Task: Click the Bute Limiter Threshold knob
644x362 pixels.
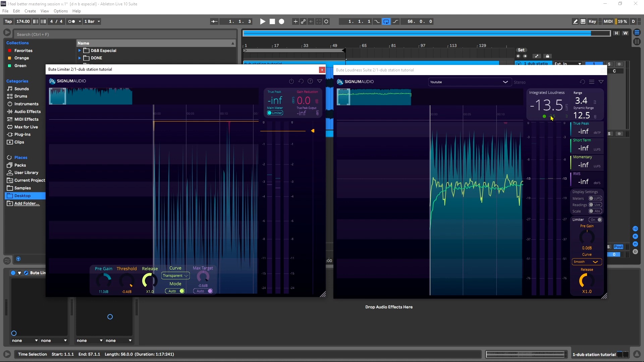Action: click(x=127, y=281)
